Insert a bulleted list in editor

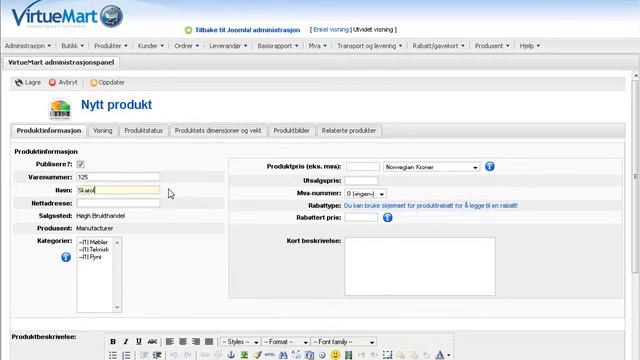pos(113,355)
